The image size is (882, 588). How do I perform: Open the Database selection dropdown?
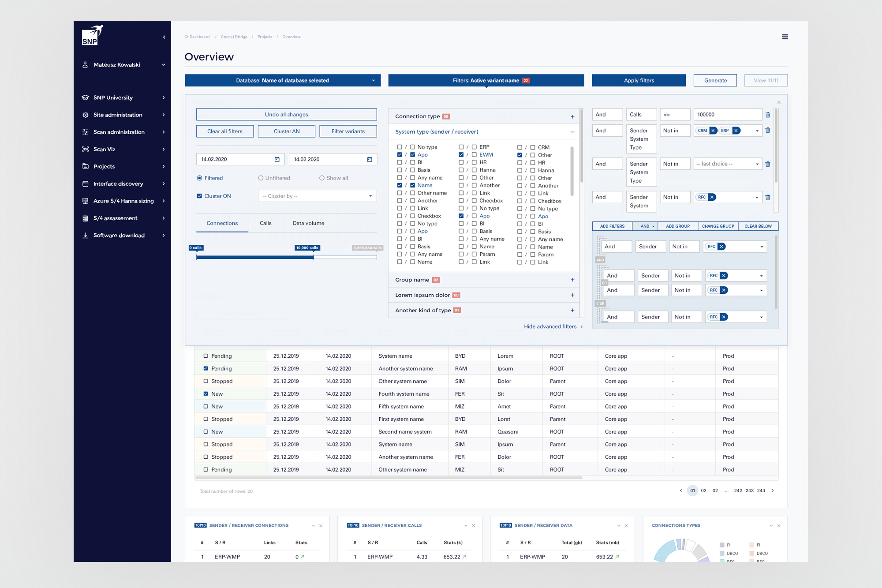pyautogui.click(x=282, y=80)
